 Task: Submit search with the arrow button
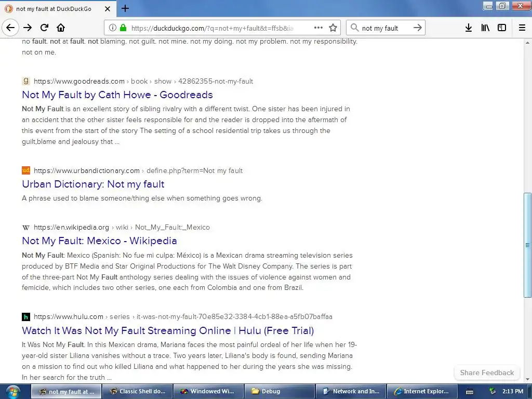(418, 28)
